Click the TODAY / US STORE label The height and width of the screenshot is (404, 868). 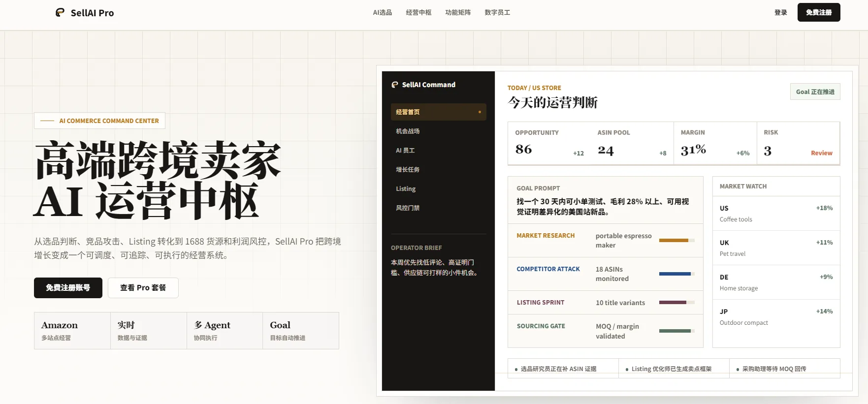point(534,88)
